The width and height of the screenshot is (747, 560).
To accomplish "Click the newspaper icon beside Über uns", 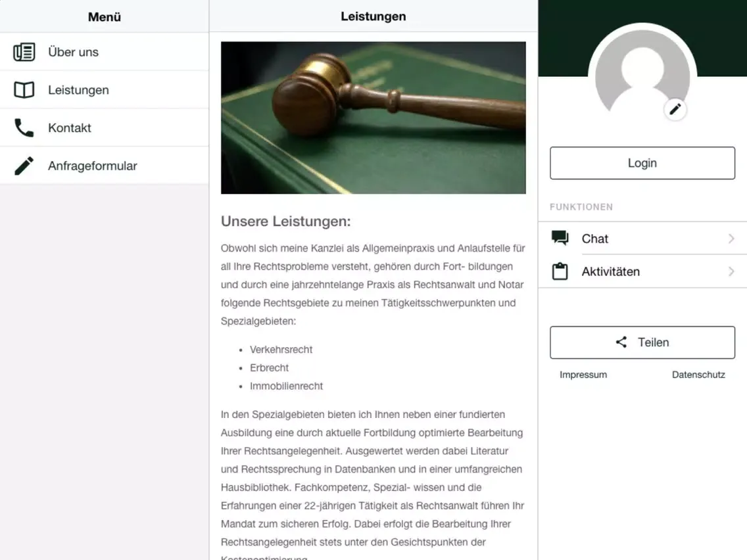I will click(24, 52).
